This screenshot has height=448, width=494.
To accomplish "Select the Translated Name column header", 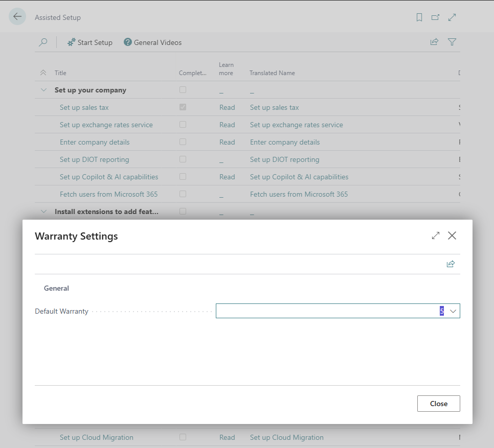I will pos(272,73).
